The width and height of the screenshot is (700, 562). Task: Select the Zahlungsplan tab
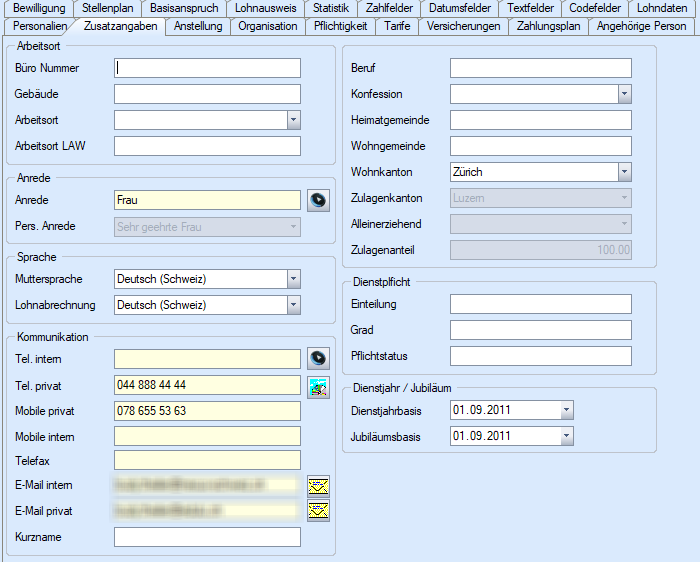coord(548,26)
